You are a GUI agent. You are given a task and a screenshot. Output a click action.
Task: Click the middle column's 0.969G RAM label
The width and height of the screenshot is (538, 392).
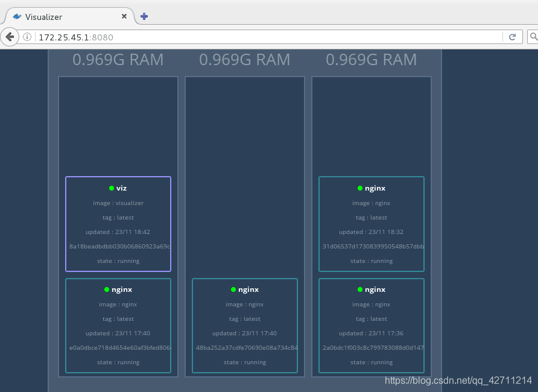(245, 60)
